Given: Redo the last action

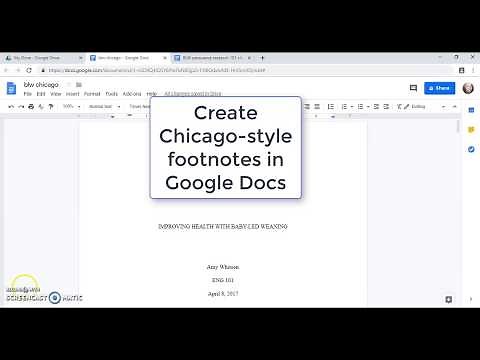Looking at the screenshot, I should point(21,107).
